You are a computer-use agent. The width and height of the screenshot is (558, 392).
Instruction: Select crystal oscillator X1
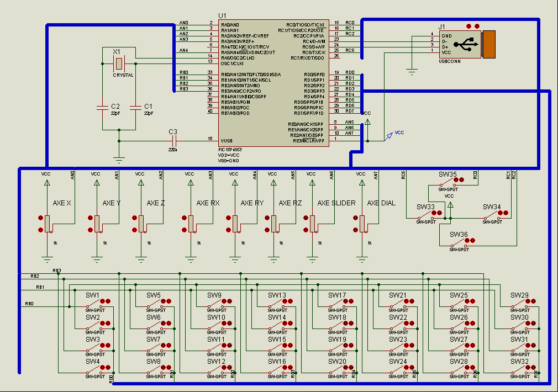[x=119, y=63]
